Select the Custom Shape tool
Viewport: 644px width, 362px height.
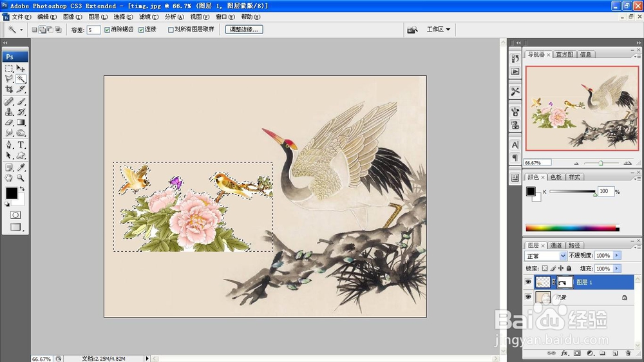pyautogui.click(x=21, y=155)
